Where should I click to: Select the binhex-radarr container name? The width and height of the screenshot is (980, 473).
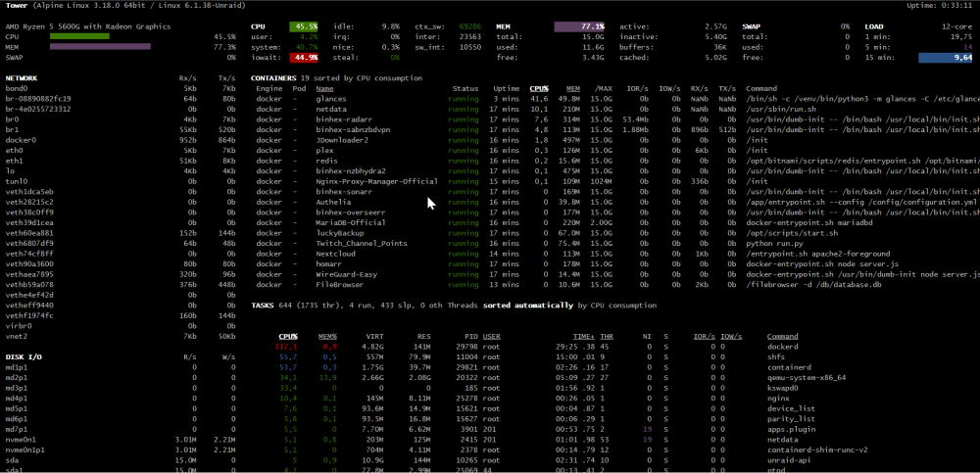click(344, 119)
